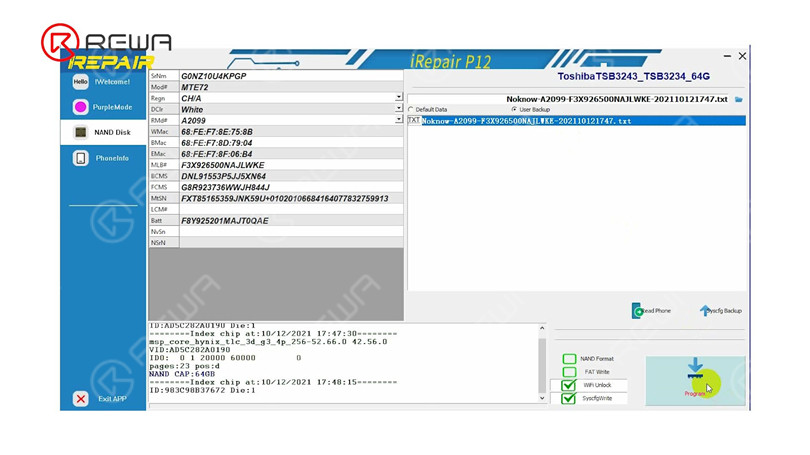Uncheck the WiFi Unlock checkbox
810x455 pixels.
coord(569,385)
